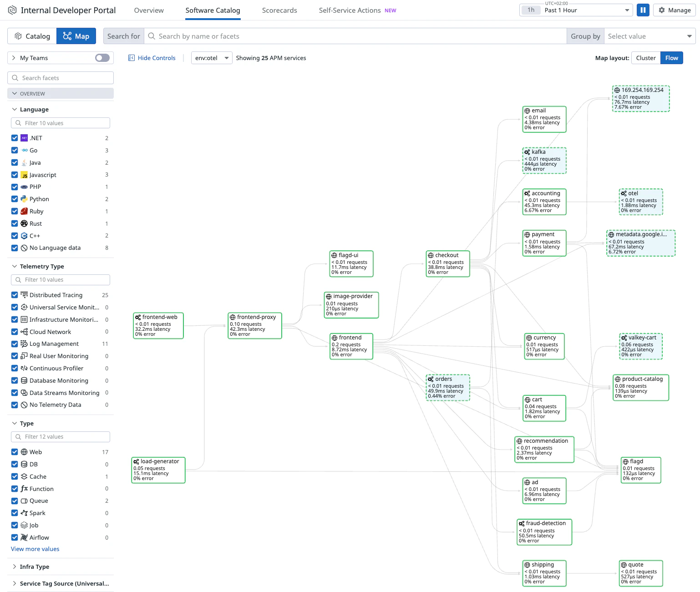The image size is (700, 592).
Task: Click the Catalog view icon
Action: coord(18,36)
